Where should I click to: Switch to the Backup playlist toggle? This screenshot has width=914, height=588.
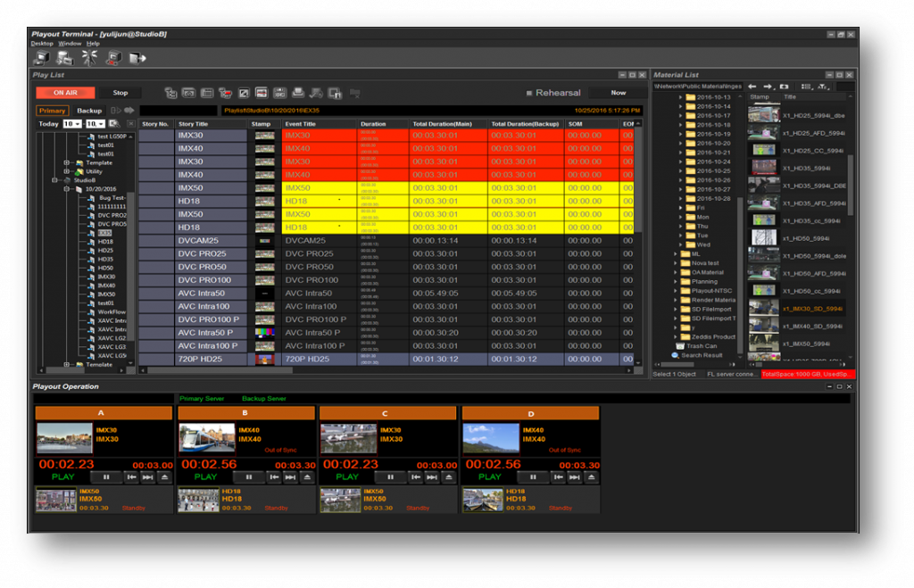click(89, 111)
